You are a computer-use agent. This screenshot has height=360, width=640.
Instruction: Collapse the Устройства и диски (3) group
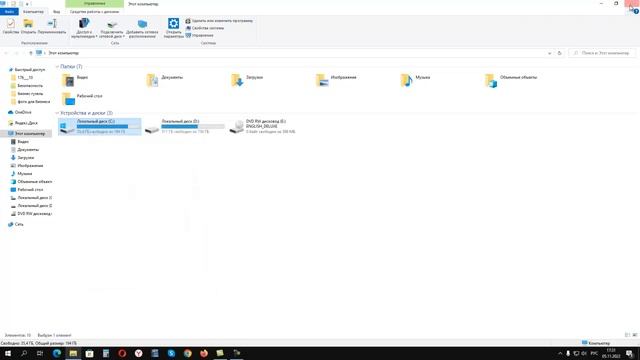coord(57,113)
